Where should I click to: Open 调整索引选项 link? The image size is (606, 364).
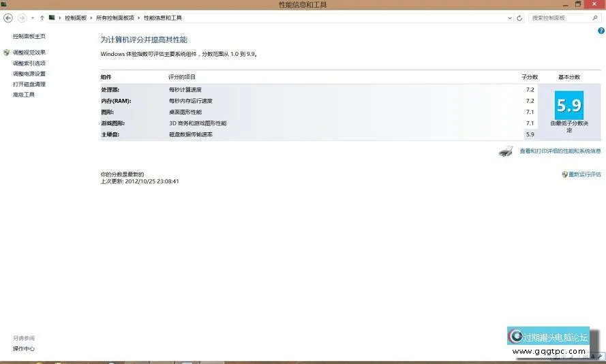point(29,63)
